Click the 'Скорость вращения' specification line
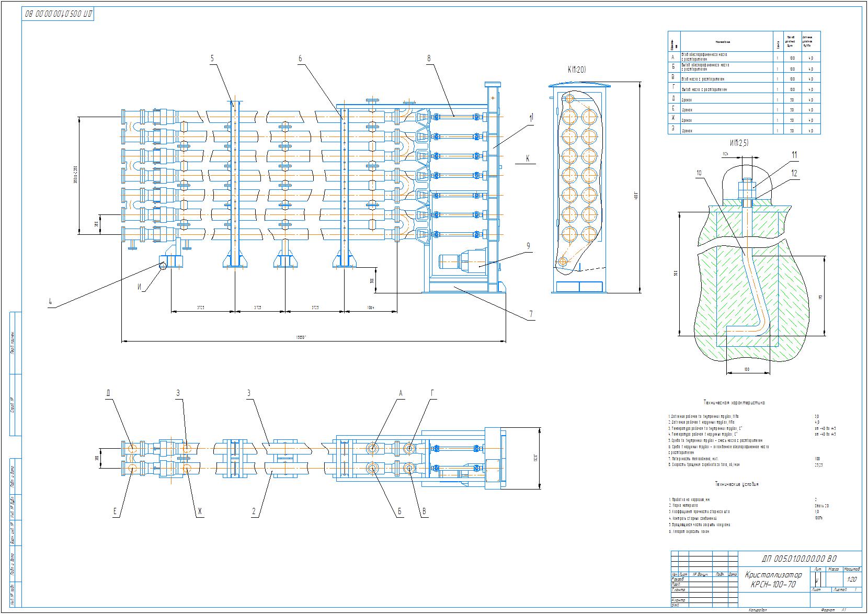 click(x=704, y=464)
